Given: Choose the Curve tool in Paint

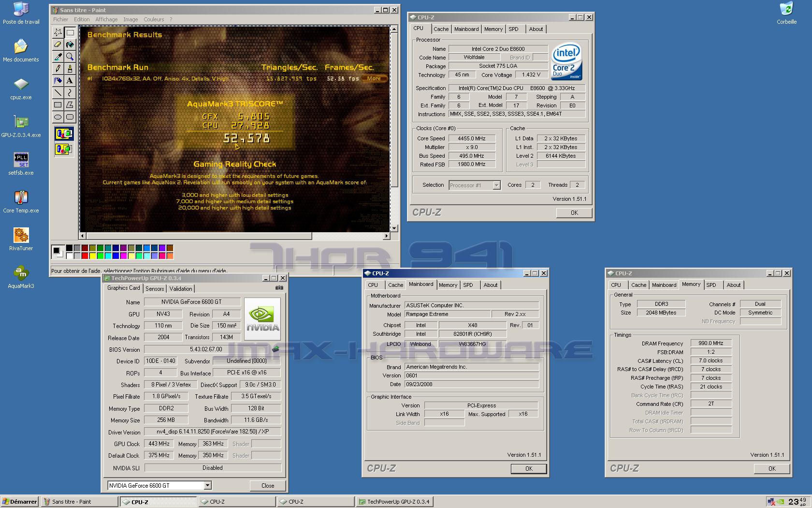Looking at the screenshot, I should click(x=70, y=92).
